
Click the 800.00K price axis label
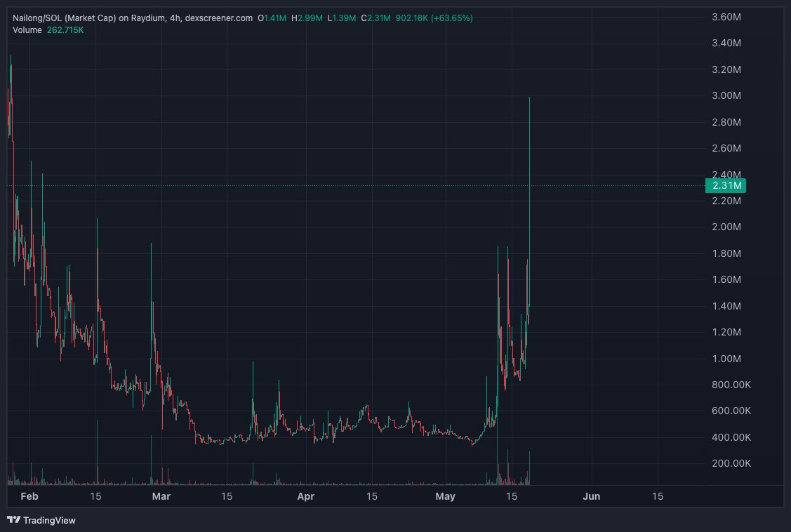pyautogui.click(x=731, y=385)
